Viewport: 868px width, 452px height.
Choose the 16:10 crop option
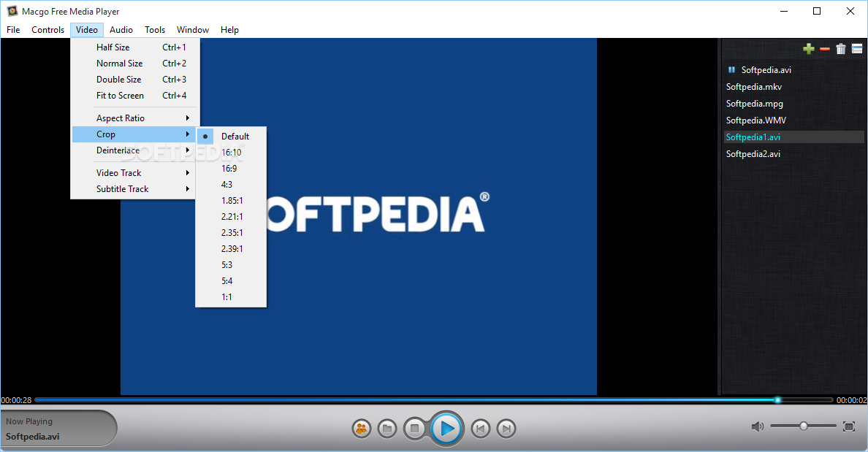click(232, 152)
